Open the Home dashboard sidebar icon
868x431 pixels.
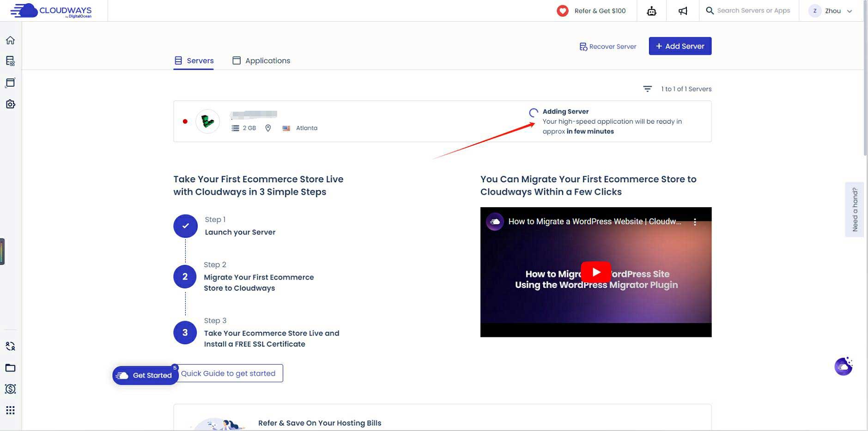[10, 40]
